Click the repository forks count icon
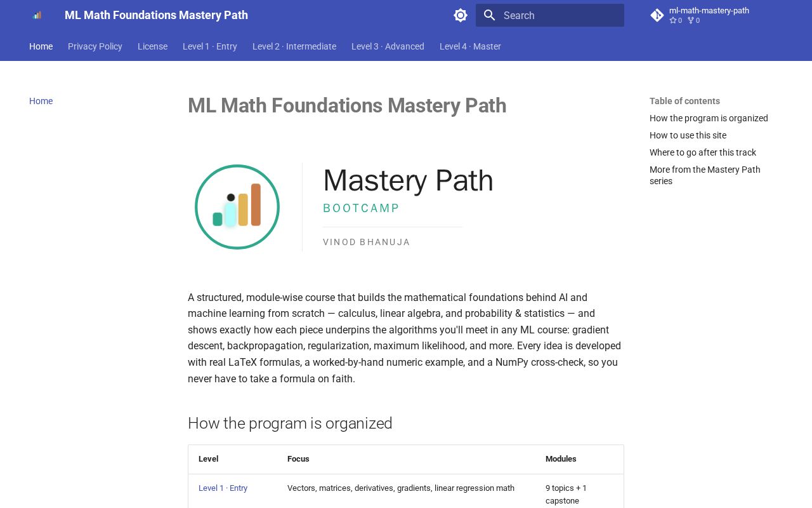 pyautogui.click(x=691, y=20)
